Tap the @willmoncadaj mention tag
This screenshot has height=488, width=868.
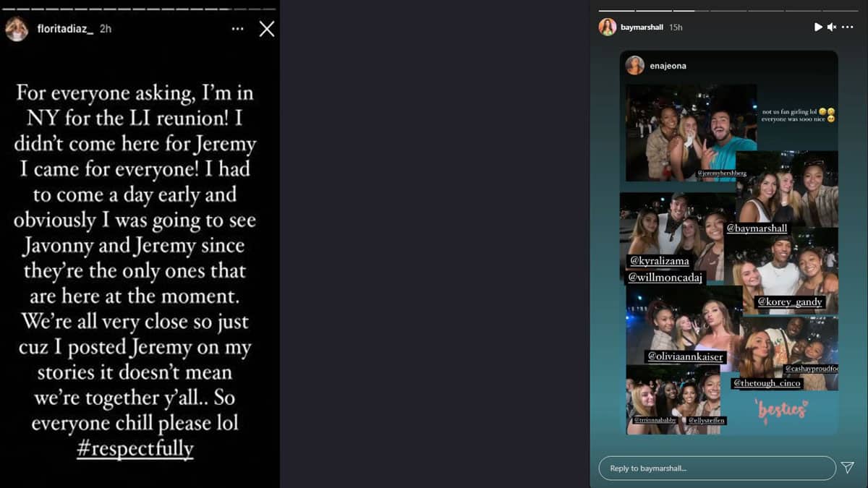[x=665, y=277]
